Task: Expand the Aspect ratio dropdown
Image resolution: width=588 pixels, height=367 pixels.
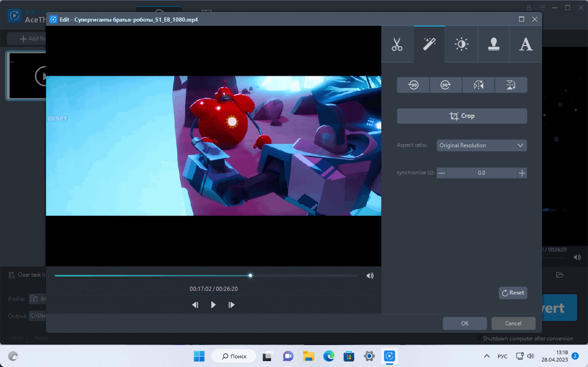Action: (x=481, y=145)
